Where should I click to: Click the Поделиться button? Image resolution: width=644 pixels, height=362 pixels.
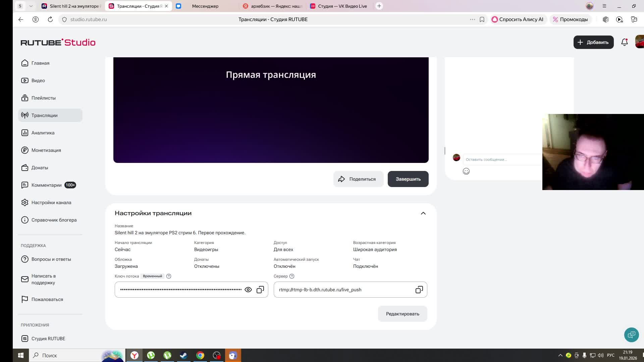pos(358,179)
